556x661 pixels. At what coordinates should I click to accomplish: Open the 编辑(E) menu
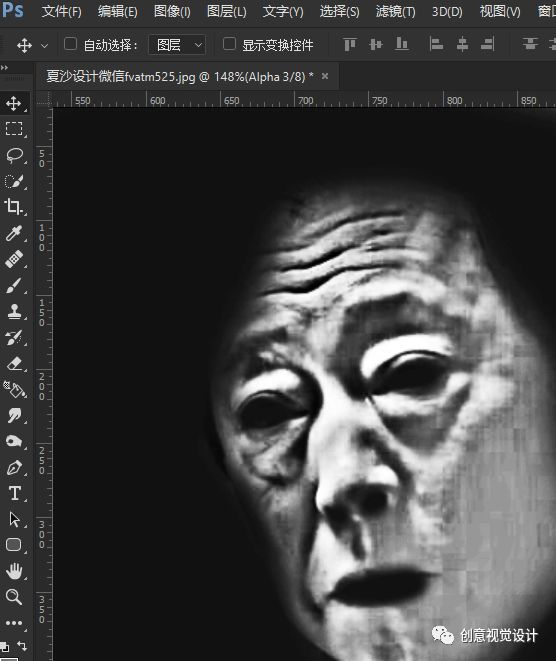(x=118, y=11)
